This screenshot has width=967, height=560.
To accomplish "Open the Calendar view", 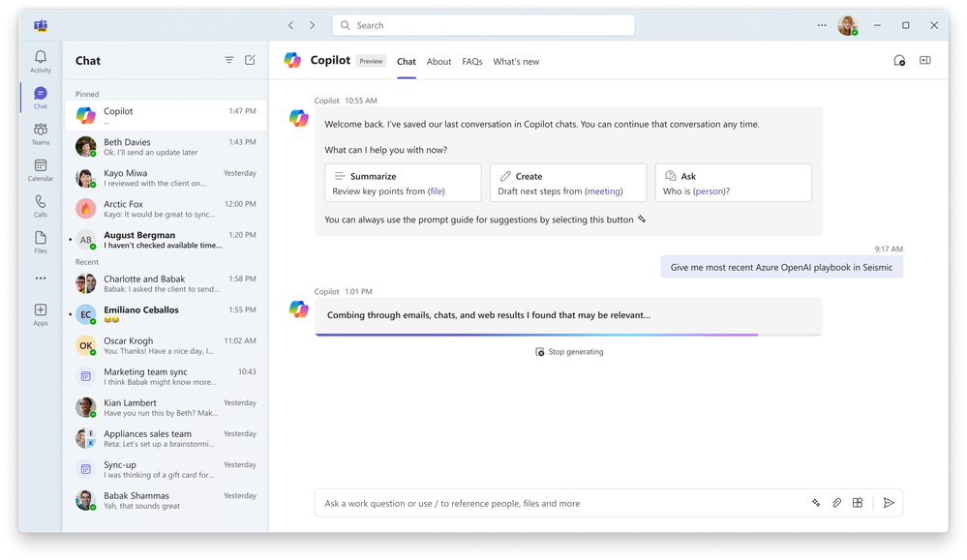I will 41,170.
